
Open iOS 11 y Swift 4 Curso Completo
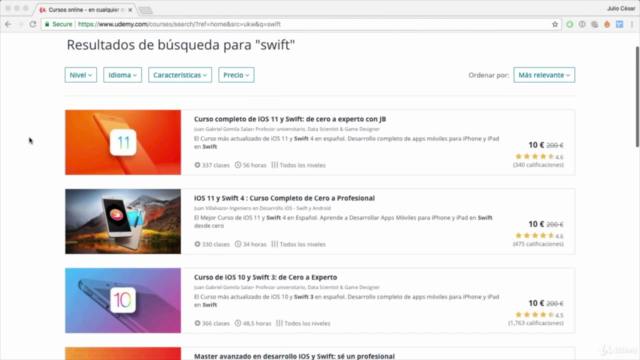point(284,198)
